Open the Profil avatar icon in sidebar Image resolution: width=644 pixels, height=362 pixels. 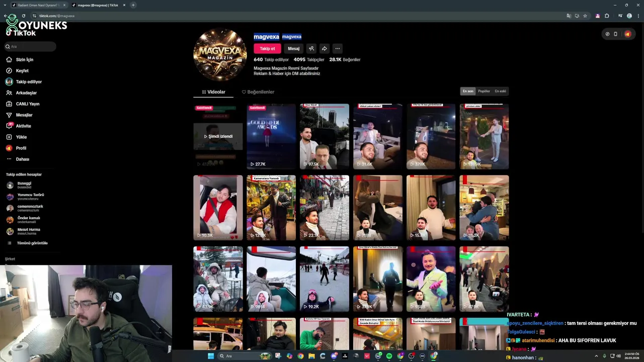[x=9, y=148]
